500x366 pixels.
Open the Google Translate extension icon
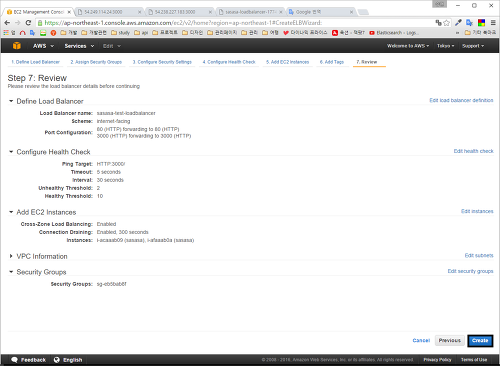[x=469, y=23]
